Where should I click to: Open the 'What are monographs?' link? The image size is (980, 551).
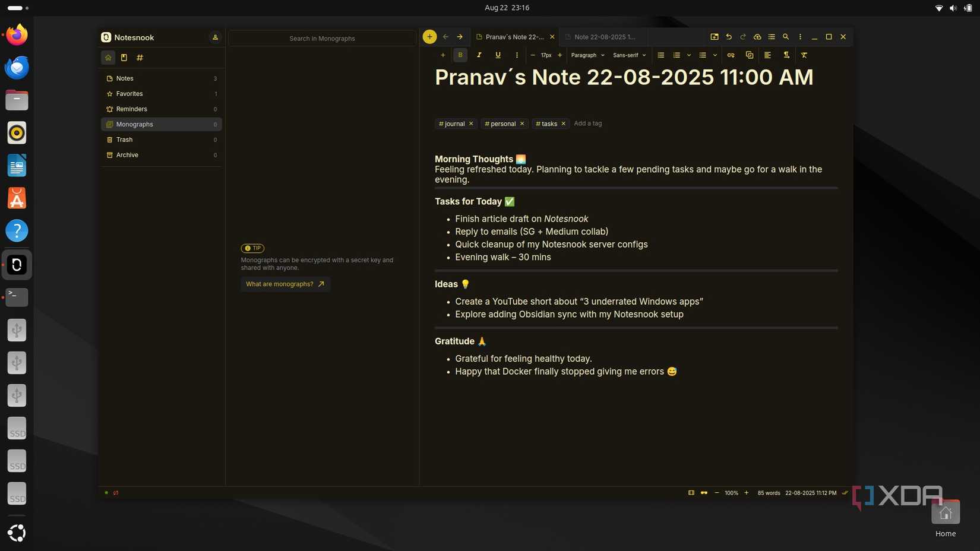pyautogui.click(x=285, y=284)
